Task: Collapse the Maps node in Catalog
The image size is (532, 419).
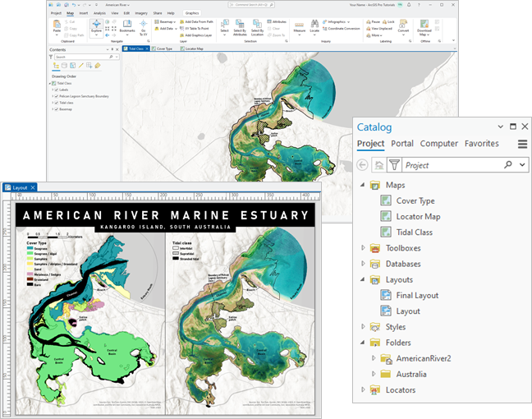Action: [x=363, y=185]
